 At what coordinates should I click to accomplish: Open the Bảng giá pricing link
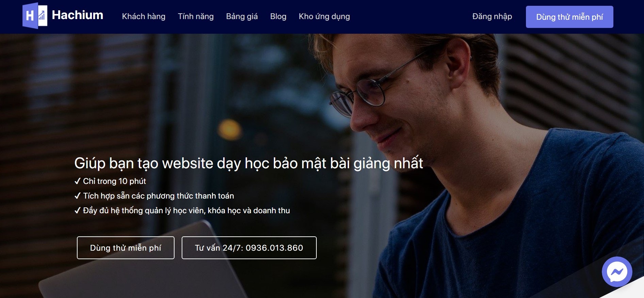242,16
